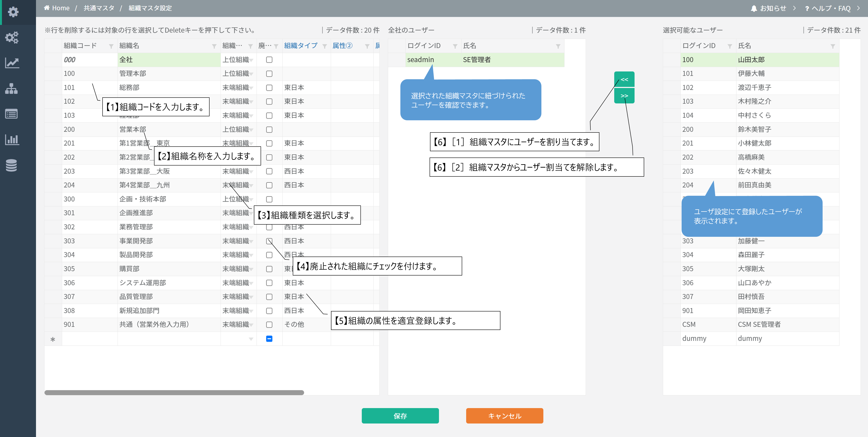Check the 廃止 checkbox for 全社 row

click(269, 60)
